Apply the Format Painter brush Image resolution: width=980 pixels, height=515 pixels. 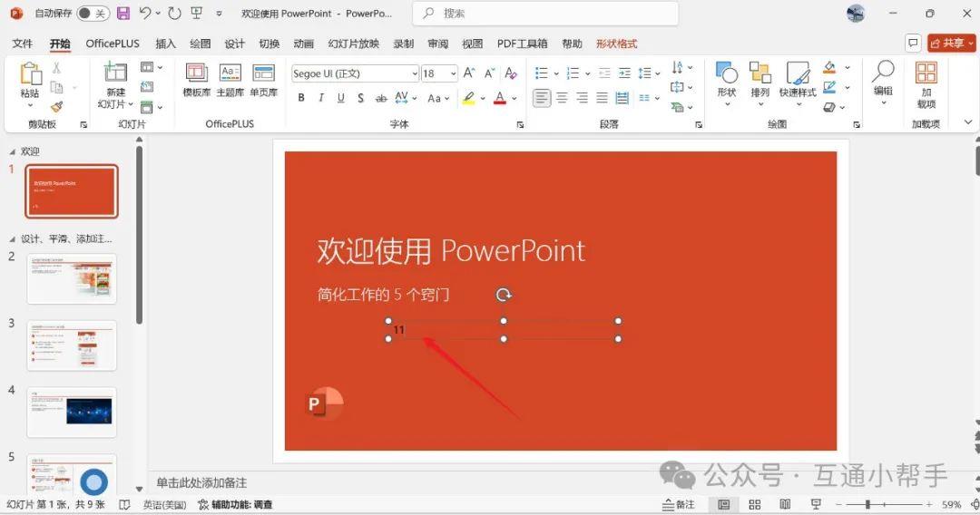(56, 107)
